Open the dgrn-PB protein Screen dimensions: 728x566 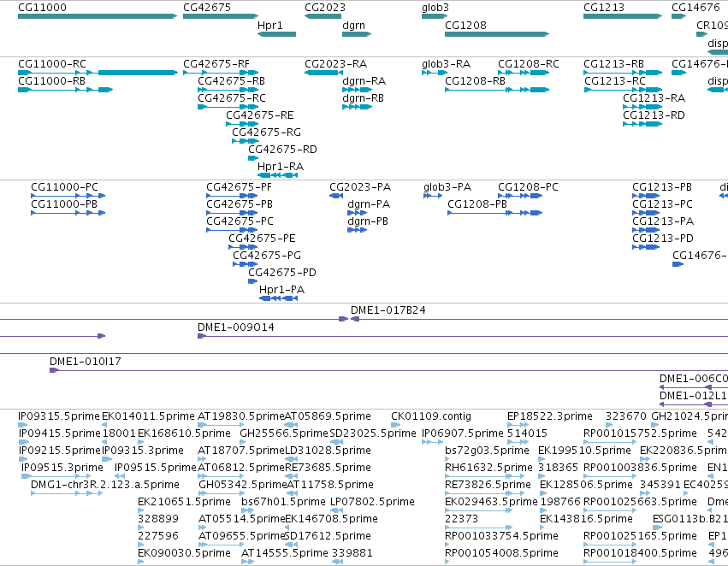pos(368,221)
